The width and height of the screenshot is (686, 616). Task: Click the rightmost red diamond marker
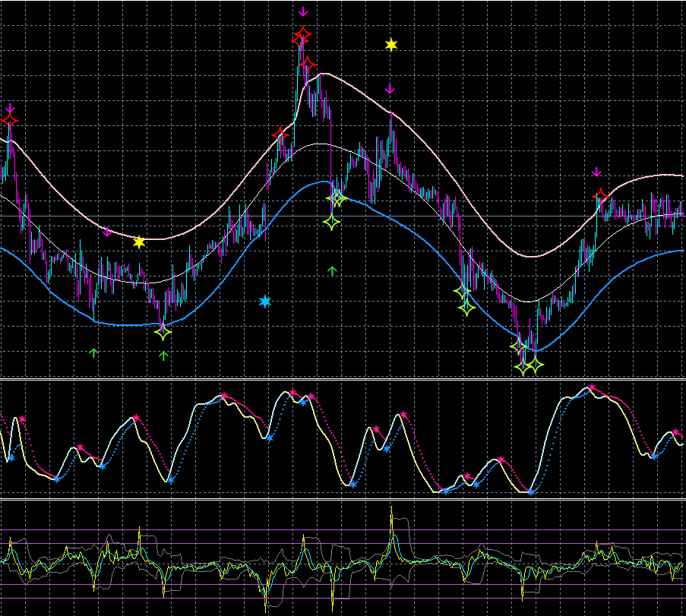click(601, 197)
